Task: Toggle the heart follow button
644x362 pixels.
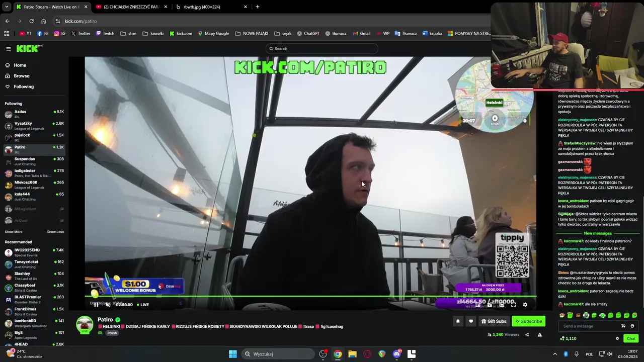Action: tap(471, 321)
